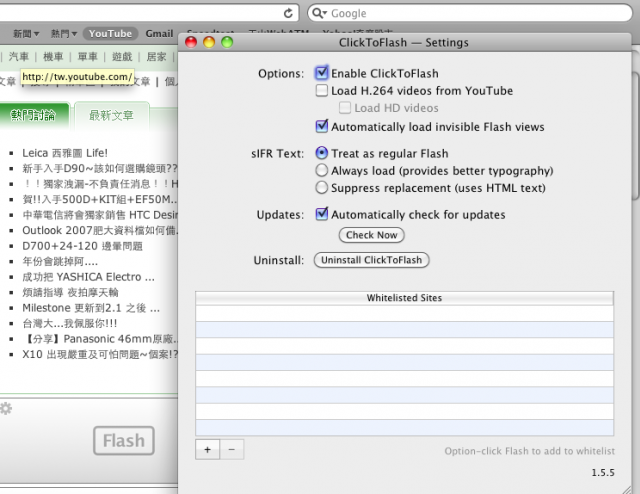
Task: Select Always load sIFR option
Action: pyautogui.click(x=322, y=170)
